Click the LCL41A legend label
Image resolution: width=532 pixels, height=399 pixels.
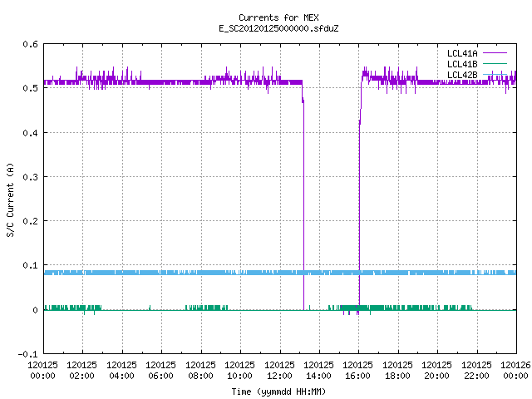pos(462,53)
